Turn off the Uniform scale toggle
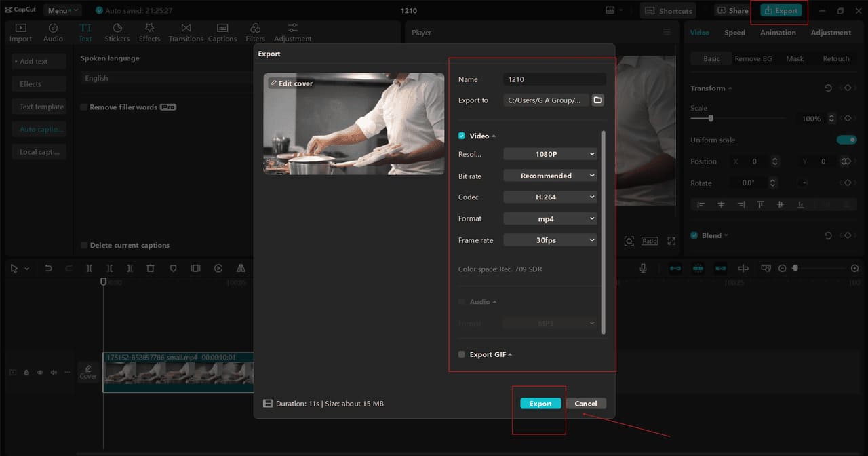Viewport: 868px width, 456px height. click(846, 140)
